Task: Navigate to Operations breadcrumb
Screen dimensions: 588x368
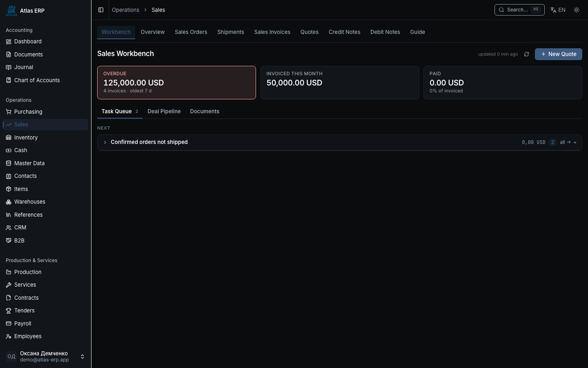Action: tap(126, 10)
